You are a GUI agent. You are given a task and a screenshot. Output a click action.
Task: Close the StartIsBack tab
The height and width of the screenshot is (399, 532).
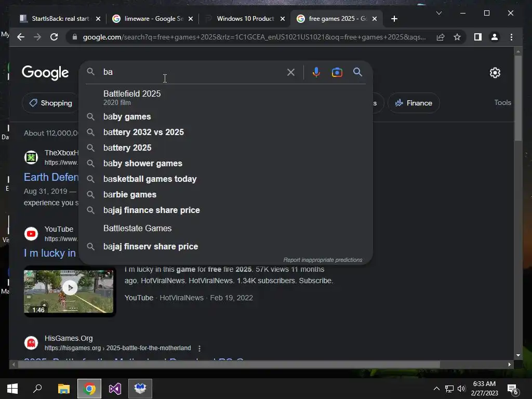point(98,19)
